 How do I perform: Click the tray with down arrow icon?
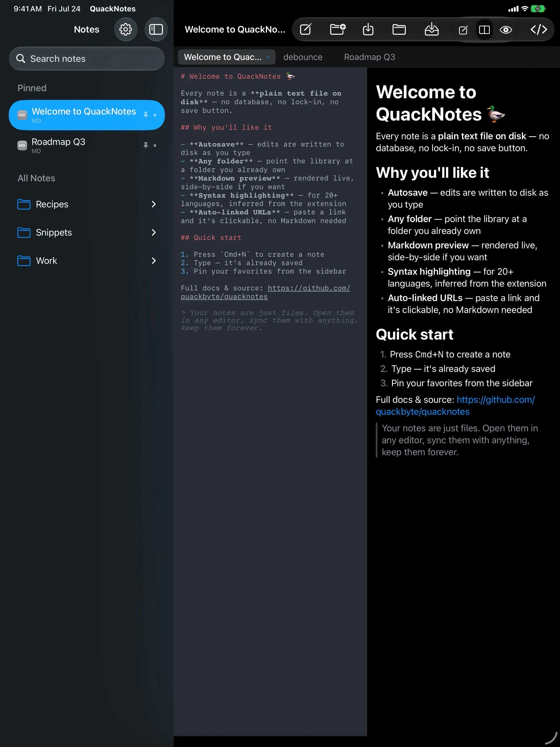431,29
